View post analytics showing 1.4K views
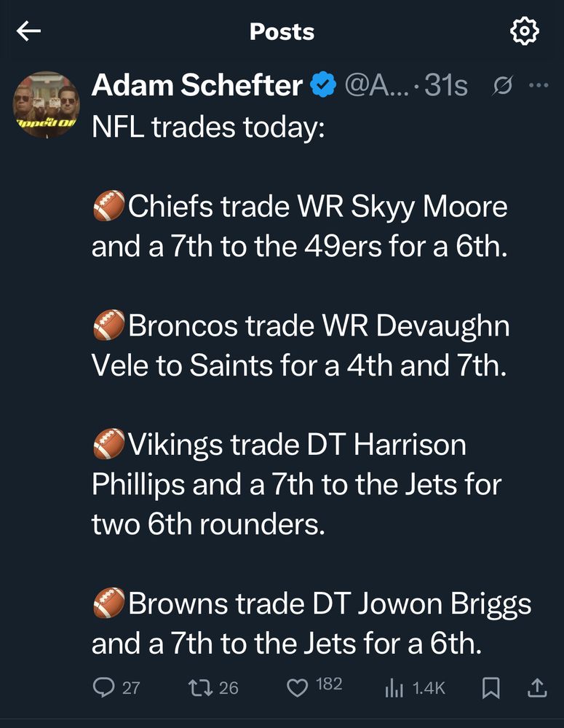Viewport: 564px width, 728px height. point(415,688)
